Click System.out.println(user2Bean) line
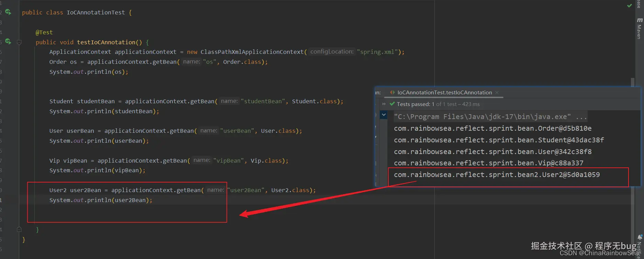 tap(101, 200)
